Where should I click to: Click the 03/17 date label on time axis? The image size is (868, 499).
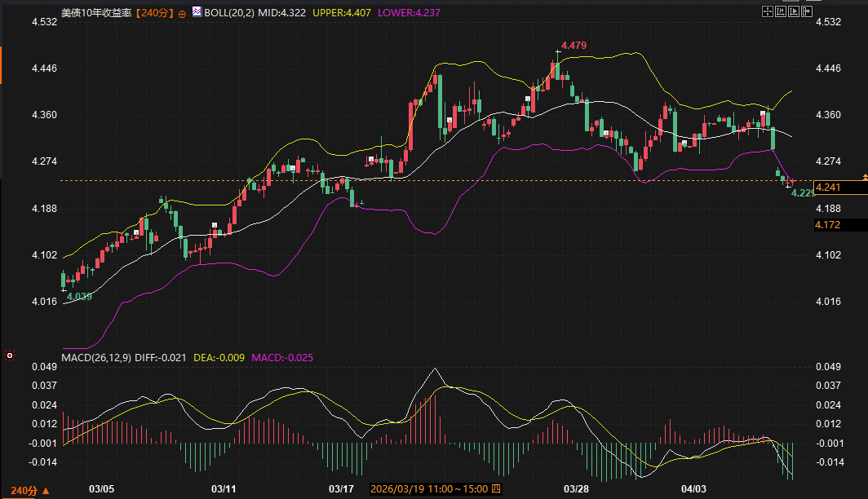point(341,489)
